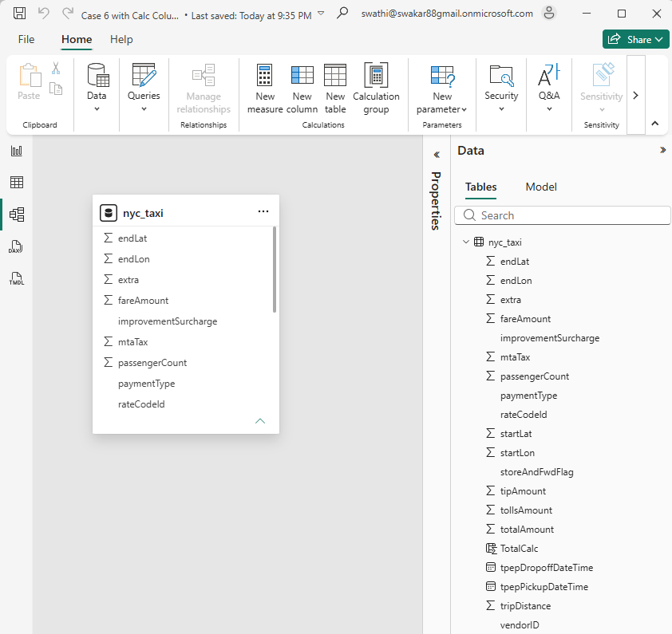Image resolution: width=672 pixels, height=634 pixels.
Task: Open the DAX query view icon
Action: click(x=16, y=246)
